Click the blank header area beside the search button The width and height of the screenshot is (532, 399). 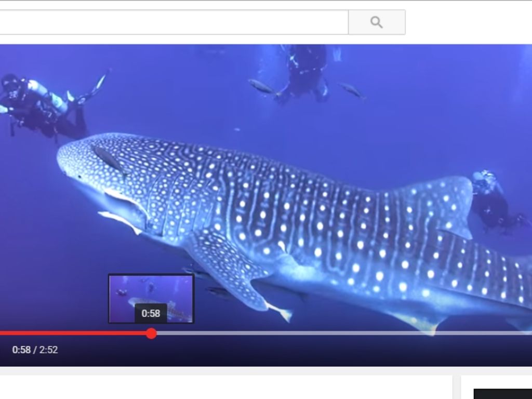coord(468,22)
